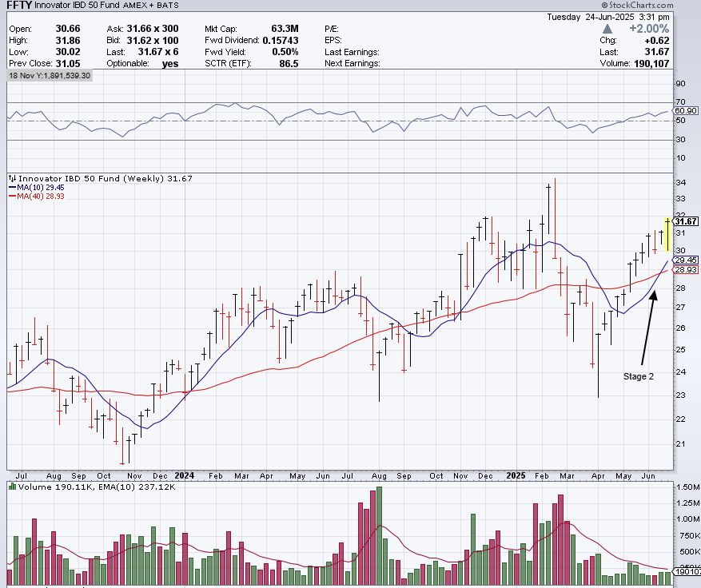Click the High value 31.86
Viewport: 701px width, 588px height.
[x=68, y=40]
